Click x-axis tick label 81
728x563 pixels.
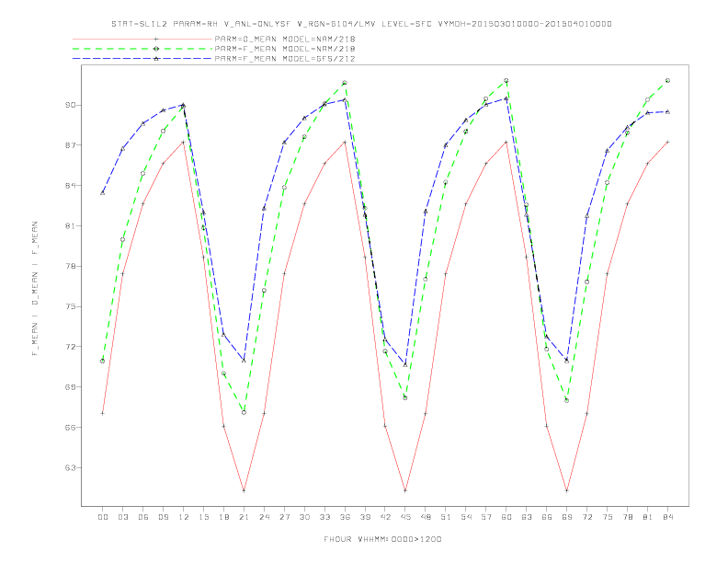[648, 517]
